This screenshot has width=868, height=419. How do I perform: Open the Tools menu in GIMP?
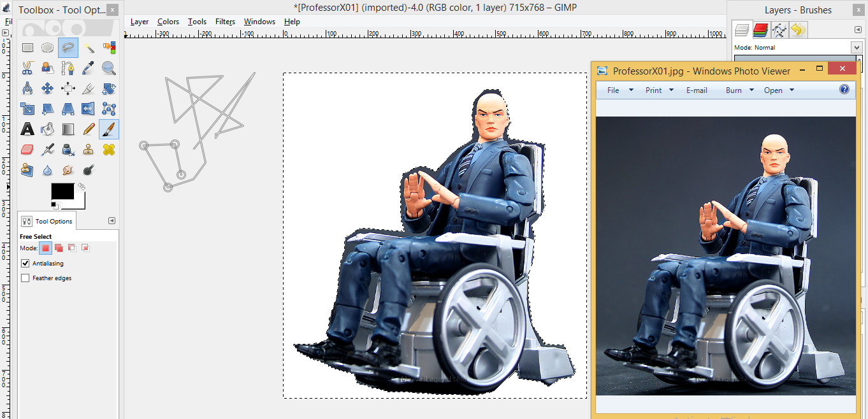click(198, 22)
